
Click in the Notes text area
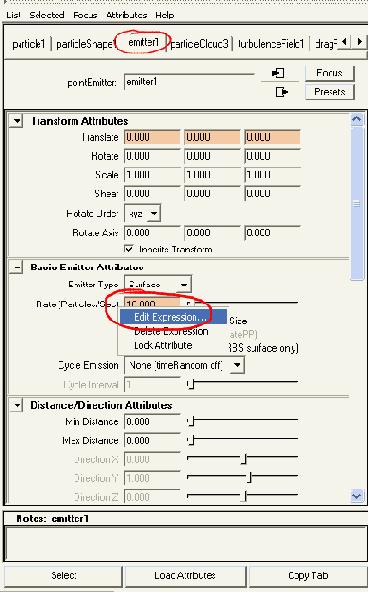tap(185, 544)
